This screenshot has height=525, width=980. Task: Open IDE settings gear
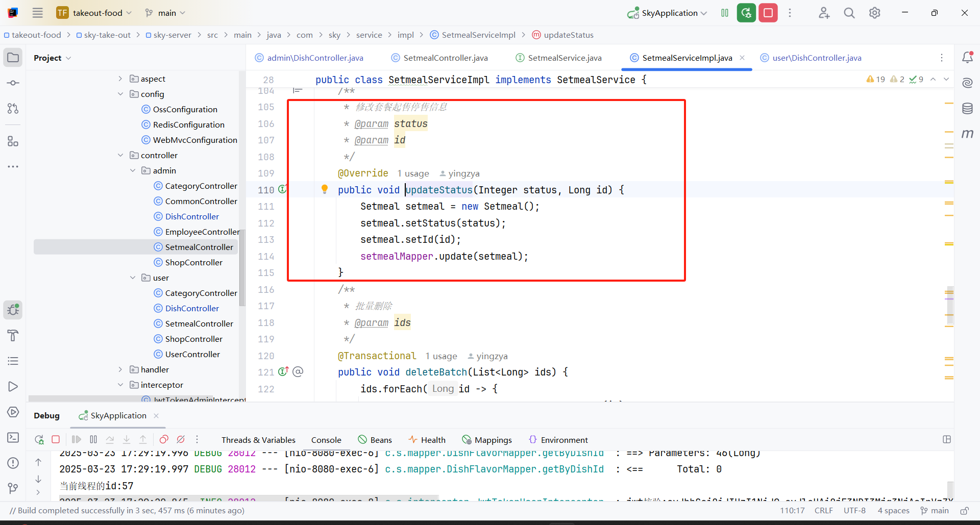tap(875, 13)
